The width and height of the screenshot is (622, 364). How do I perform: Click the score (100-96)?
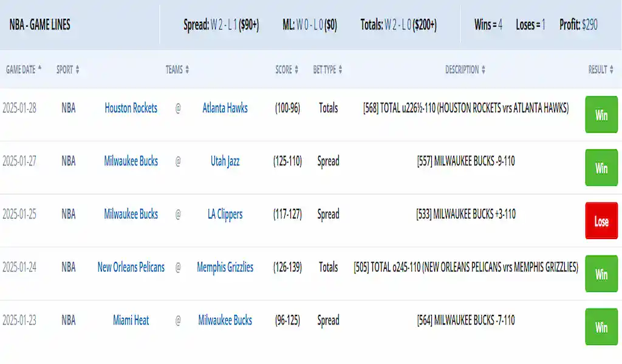287,108
